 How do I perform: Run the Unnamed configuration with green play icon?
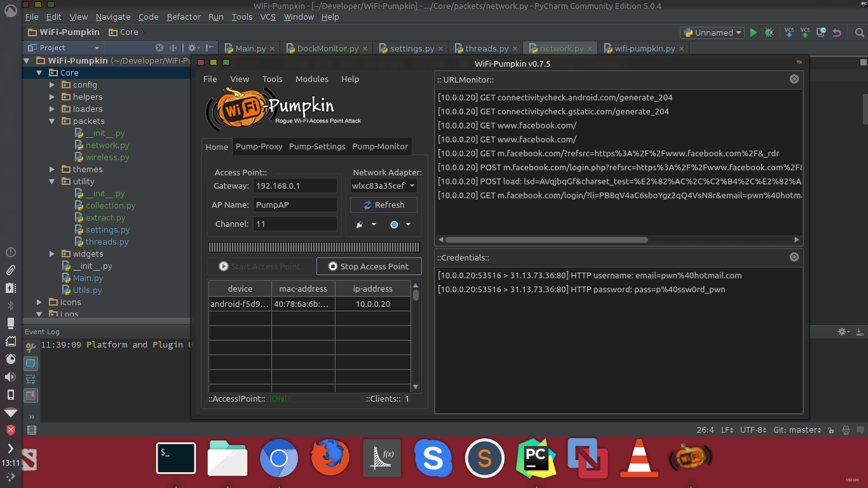click(754, 32)
